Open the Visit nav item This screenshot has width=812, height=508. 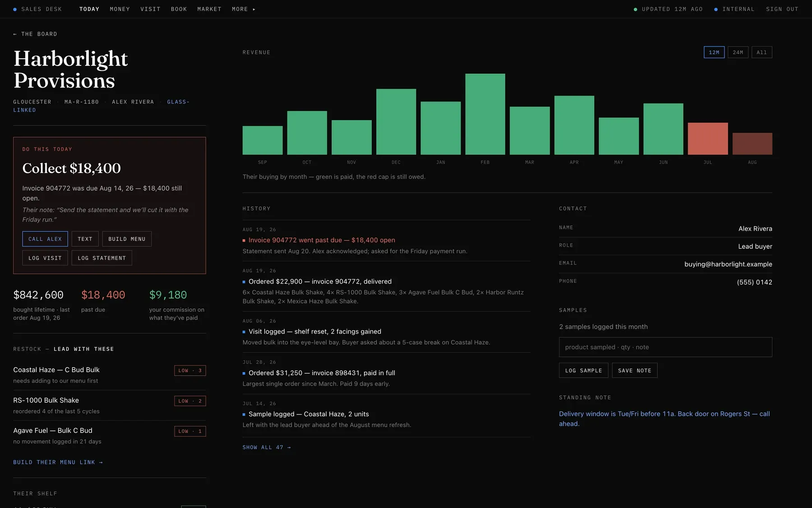(150, 9)
